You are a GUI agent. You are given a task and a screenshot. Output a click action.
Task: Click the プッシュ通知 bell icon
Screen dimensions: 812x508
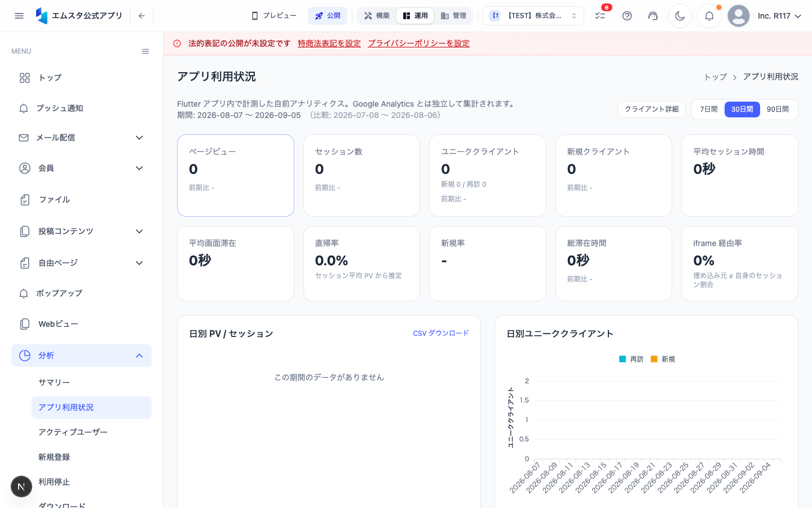point(24,108)
